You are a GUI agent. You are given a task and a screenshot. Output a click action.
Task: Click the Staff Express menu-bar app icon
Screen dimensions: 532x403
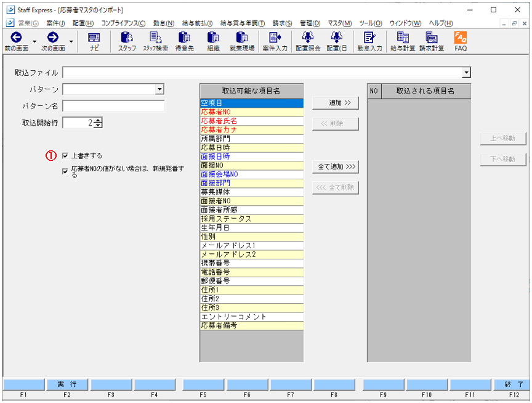pyautogui.click(x=10, y=23)
